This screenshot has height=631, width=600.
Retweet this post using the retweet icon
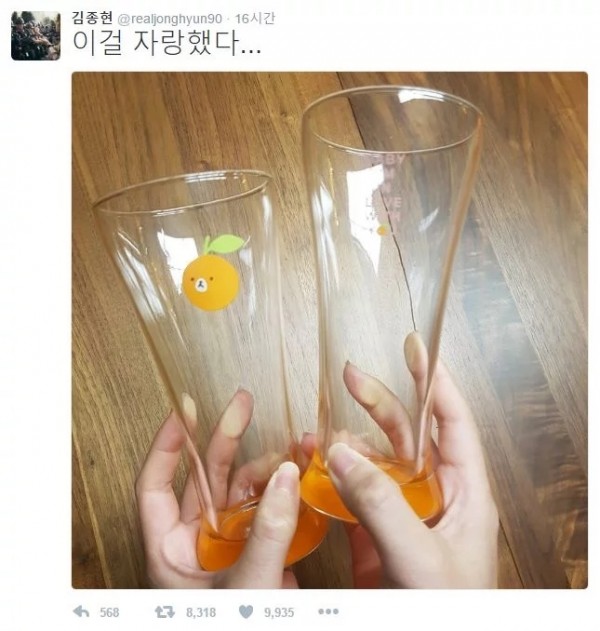point(165,612)
